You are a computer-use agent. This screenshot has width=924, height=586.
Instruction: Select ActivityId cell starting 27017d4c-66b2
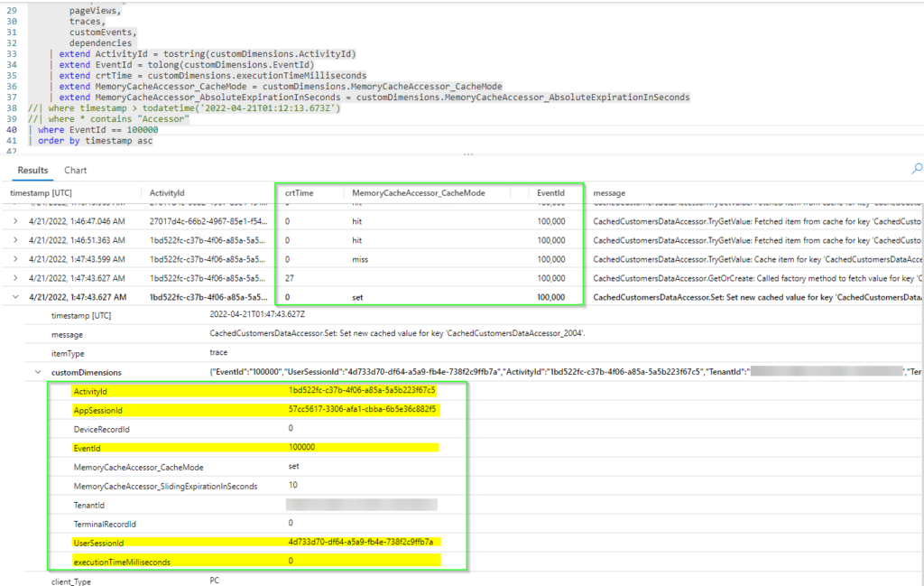[x=208, y=221]
